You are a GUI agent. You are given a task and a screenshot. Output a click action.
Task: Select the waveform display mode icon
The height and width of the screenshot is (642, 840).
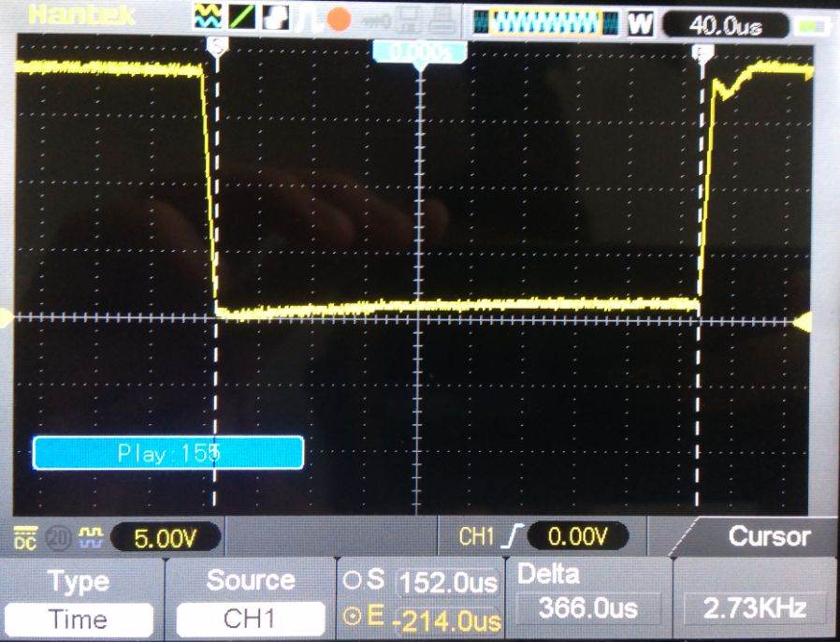click(x=209, y=17)
